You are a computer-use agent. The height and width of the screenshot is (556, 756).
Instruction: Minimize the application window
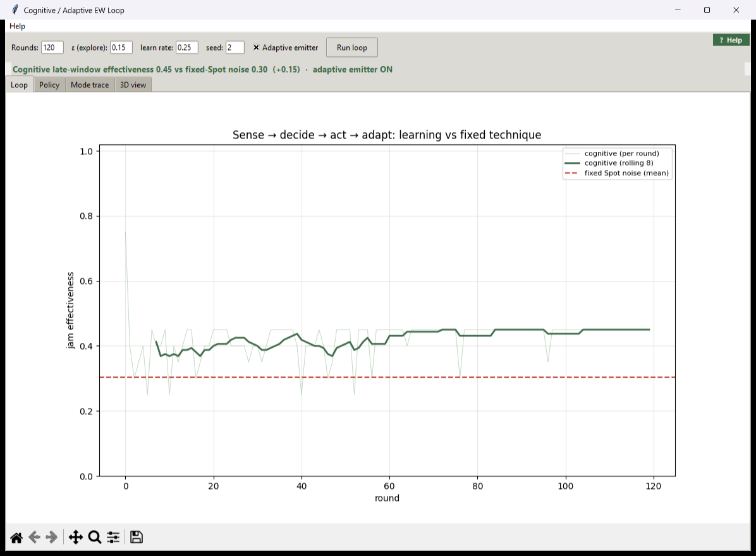[x=678, y=9]
